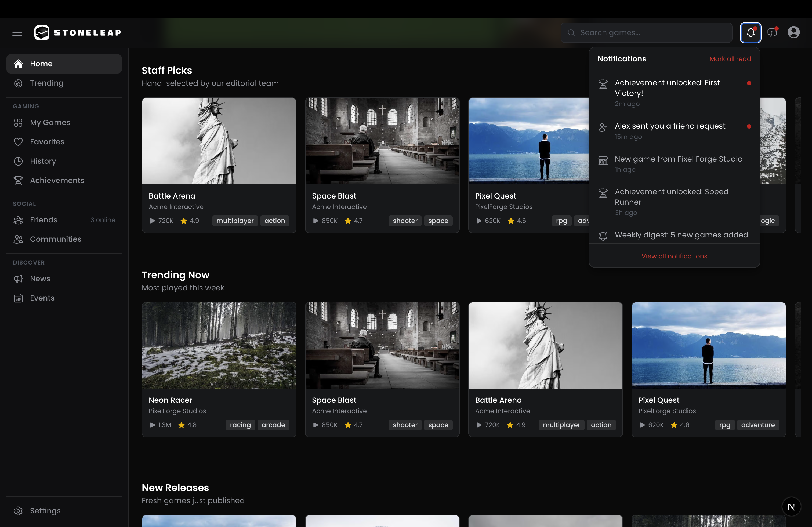Select the Achievements trophy icon
This screenshot has width=812, height=527.
(19, 180)
